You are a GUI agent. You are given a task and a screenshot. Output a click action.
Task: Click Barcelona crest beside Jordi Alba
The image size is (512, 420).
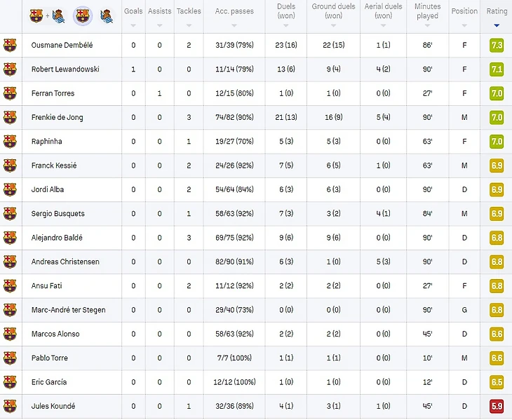(x=10, y=189)
